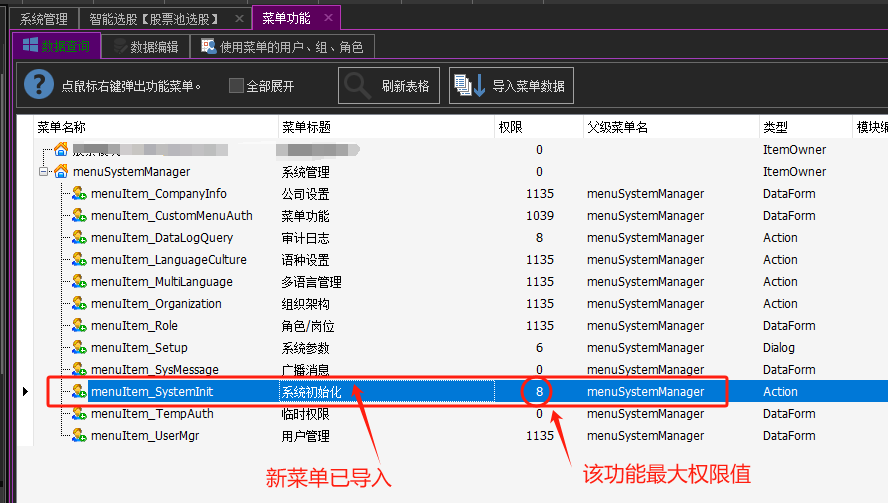Click the user icon beside menuItem_LanguageCulture
This screenshot has height=503, width=888.
tap(79, 259)
